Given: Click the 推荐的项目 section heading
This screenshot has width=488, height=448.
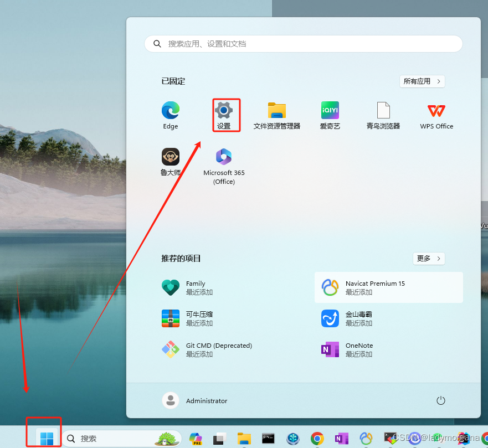Looking at the screenshot, I should tap(181, 259).
